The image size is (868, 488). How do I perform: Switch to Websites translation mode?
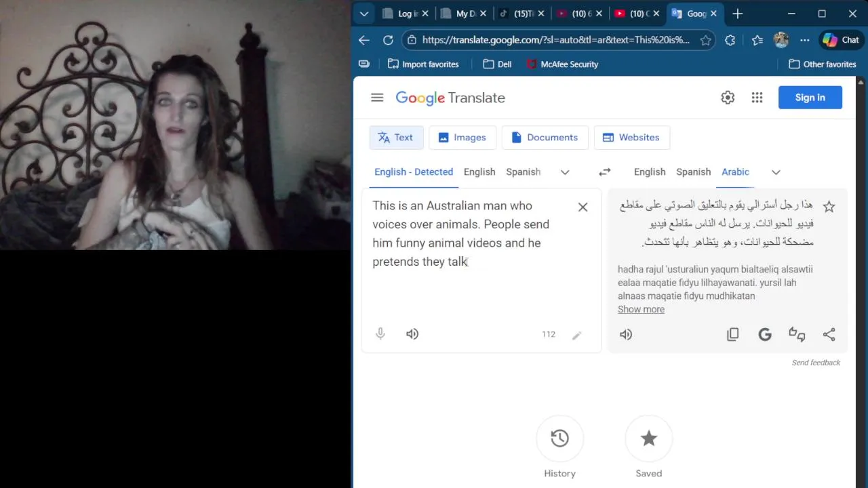pyautogui.click(x=631, y=138)
